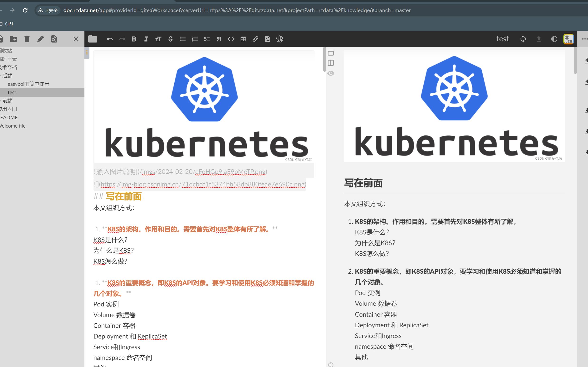The height and width of the screenshot is (367, 588).
Task: Click the csdnimg.cn image URL in editor
Action: click(x=202, y=184)
